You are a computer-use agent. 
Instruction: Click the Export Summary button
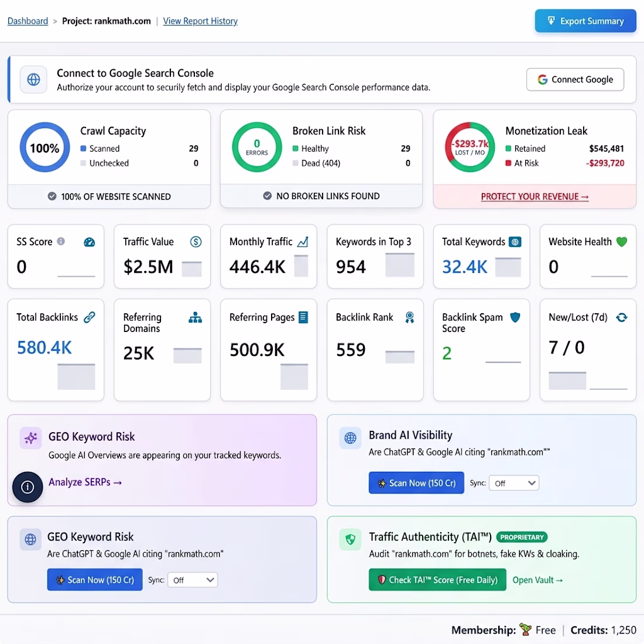[x=585, y=21]
